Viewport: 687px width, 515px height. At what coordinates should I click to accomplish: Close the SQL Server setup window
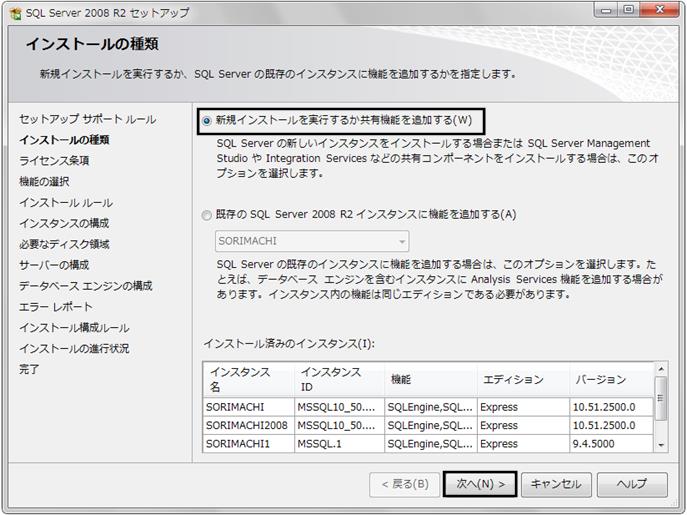660,10
